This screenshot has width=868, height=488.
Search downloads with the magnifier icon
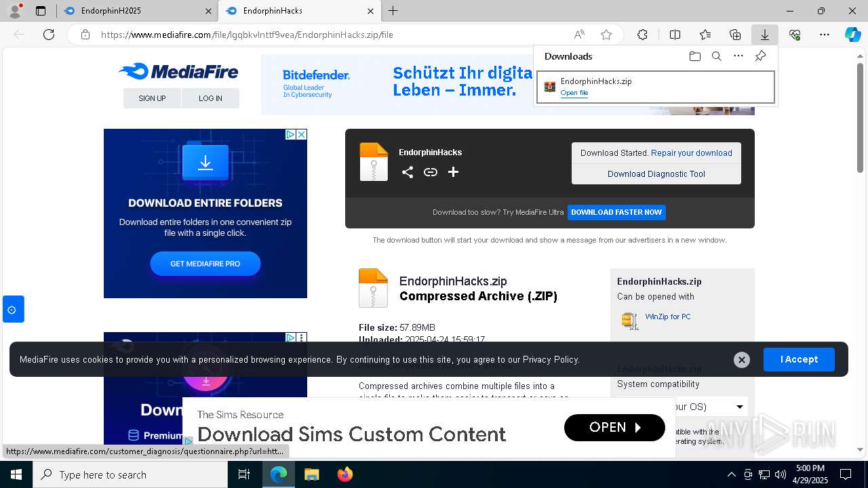pos(716,56)
